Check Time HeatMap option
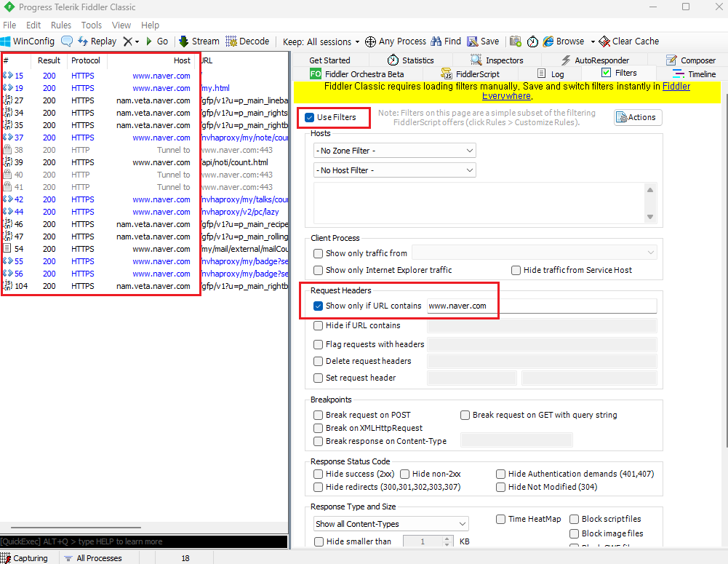 click(x=500, y=519)
